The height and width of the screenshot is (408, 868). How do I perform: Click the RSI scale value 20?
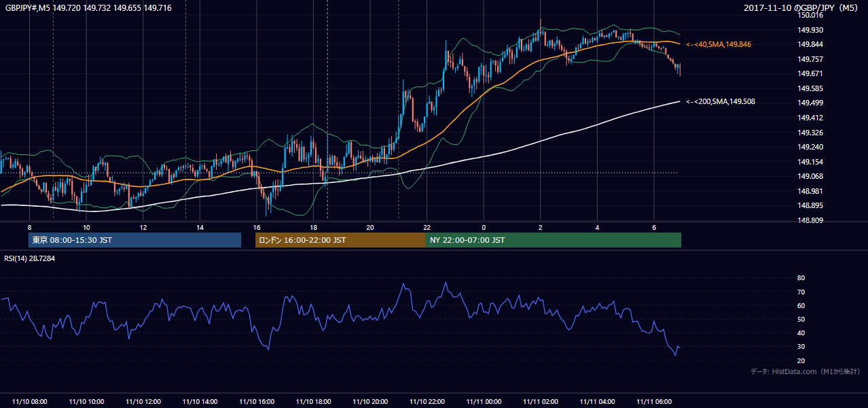click(x=801, y=360)
